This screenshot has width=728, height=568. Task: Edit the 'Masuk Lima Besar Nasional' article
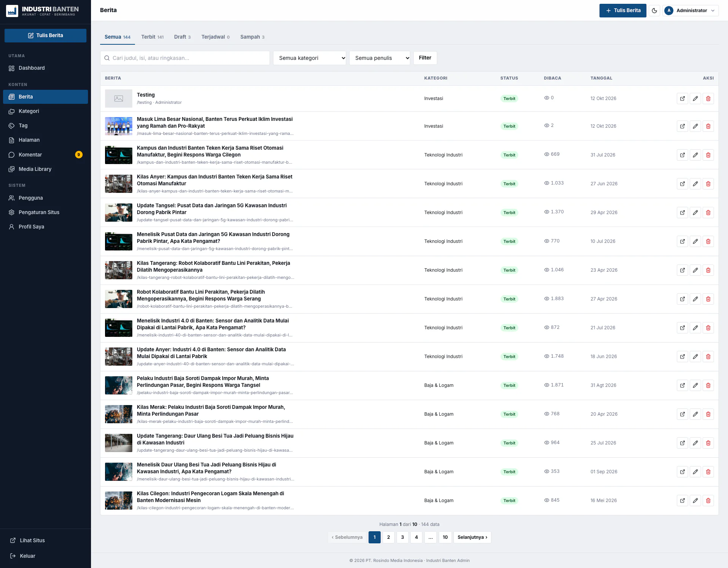click(x=695, y=126)
